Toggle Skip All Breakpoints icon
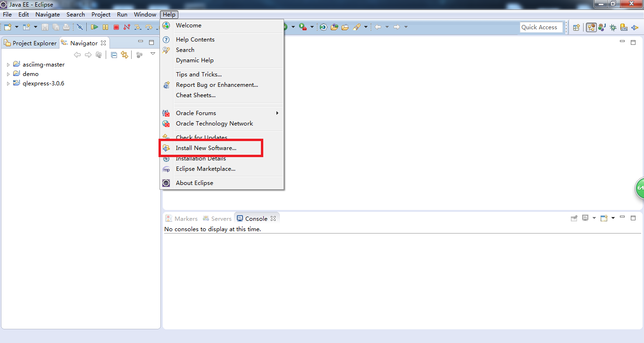The image size is (644, 343). point(80,27)
